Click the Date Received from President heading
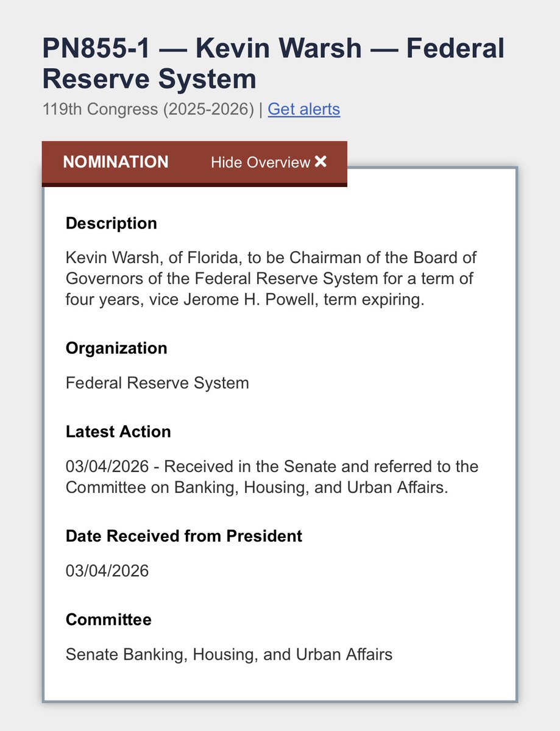 tap(184, 536)
